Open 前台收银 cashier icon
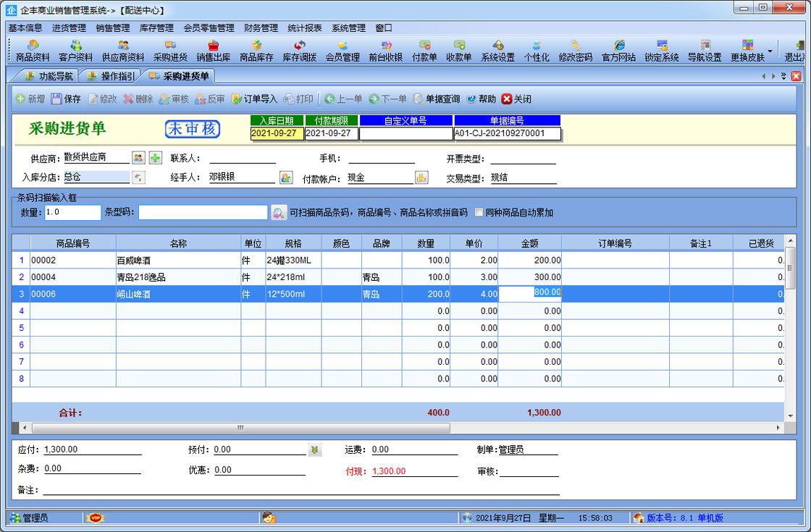 tap(385, 51)
